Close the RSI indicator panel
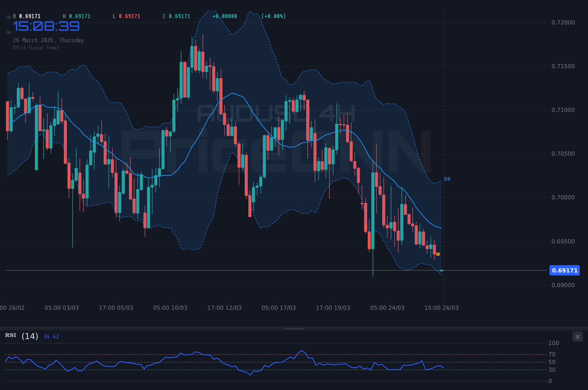Viewport: 588px width, 390px height. (577, 337)
